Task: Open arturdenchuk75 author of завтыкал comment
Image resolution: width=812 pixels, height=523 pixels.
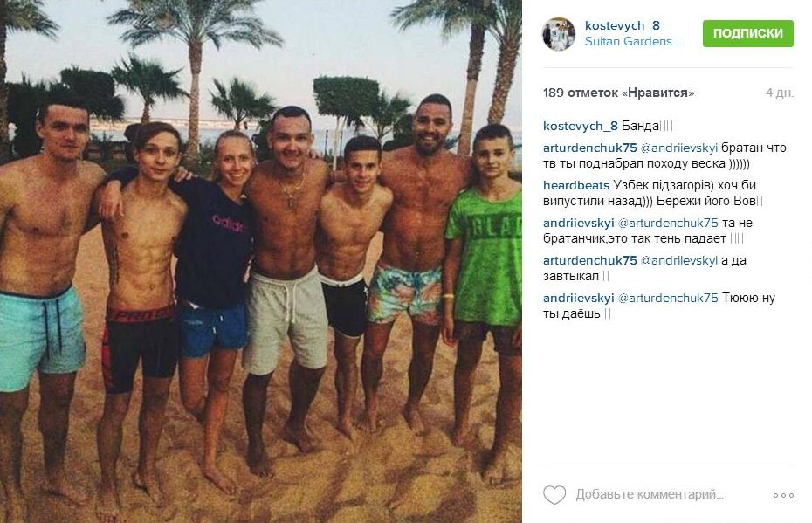Action: pos(590,260)
